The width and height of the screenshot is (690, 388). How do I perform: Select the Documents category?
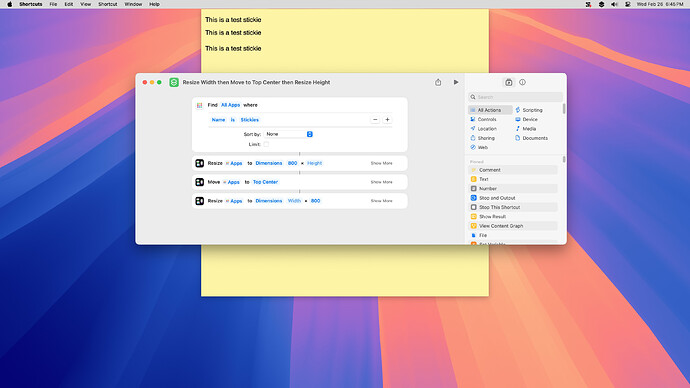[x=532, y=138]
